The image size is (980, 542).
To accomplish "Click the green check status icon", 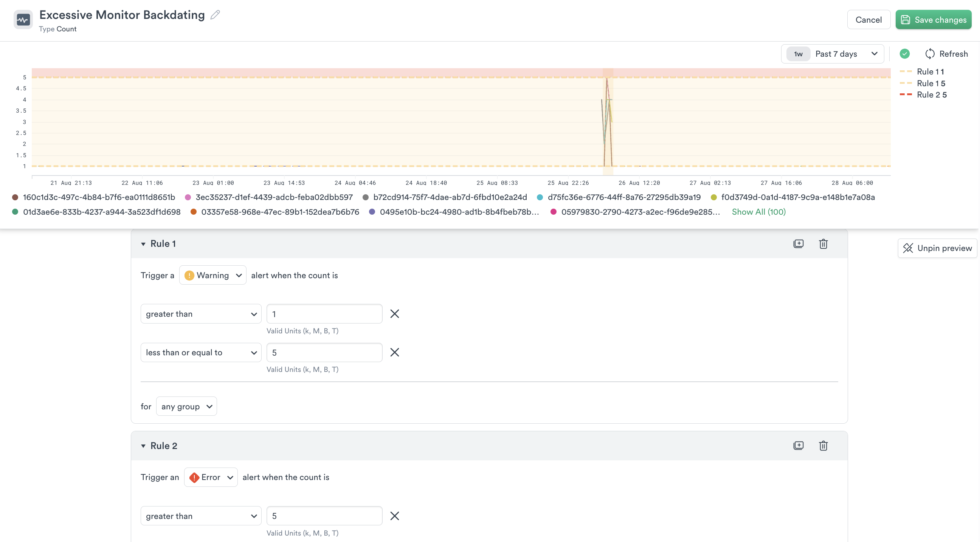I will (904, 54).
